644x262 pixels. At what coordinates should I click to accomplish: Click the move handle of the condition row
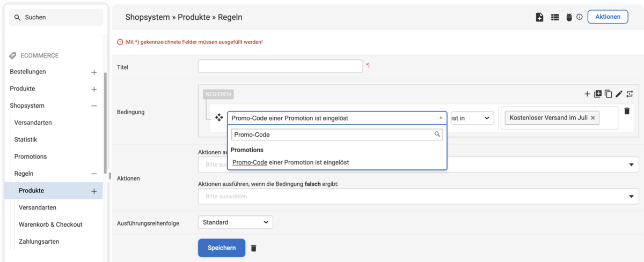pyautogui.click(x=219, y=118)
